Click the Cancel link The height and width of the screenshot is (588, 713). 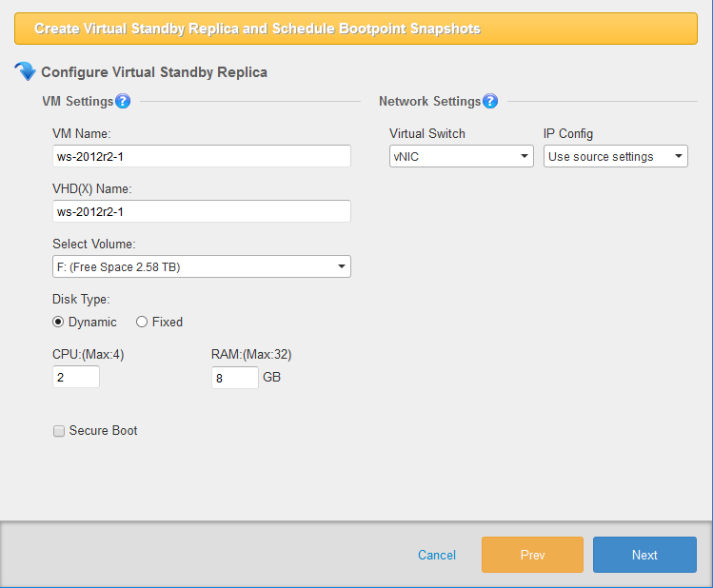tap(437, 555)
